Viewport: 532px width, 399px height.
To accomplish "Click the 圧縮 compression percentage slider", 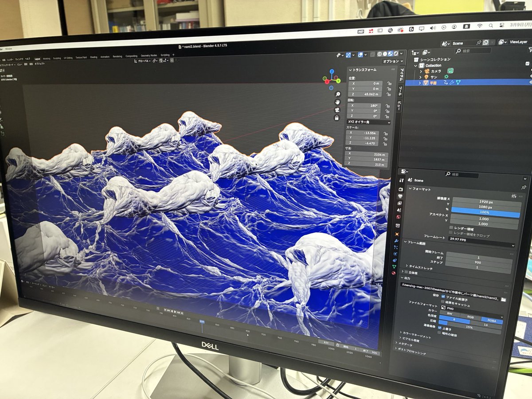I will tap(468, 327).
